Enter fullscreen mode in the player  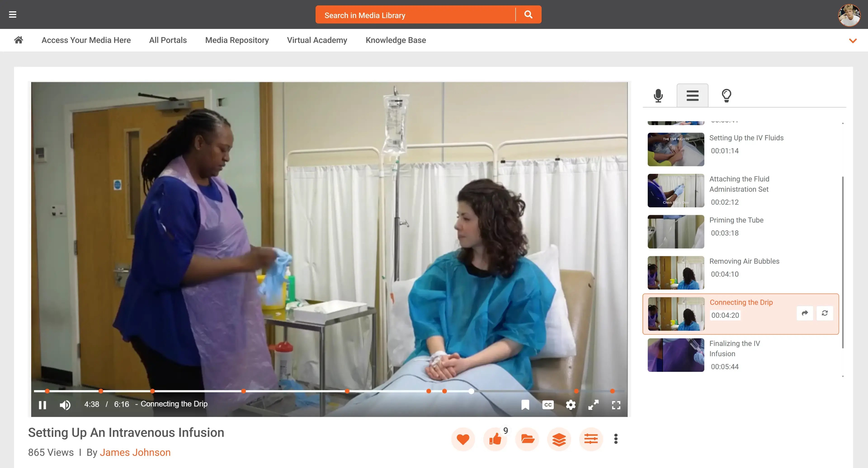click(x=616, y=405)
